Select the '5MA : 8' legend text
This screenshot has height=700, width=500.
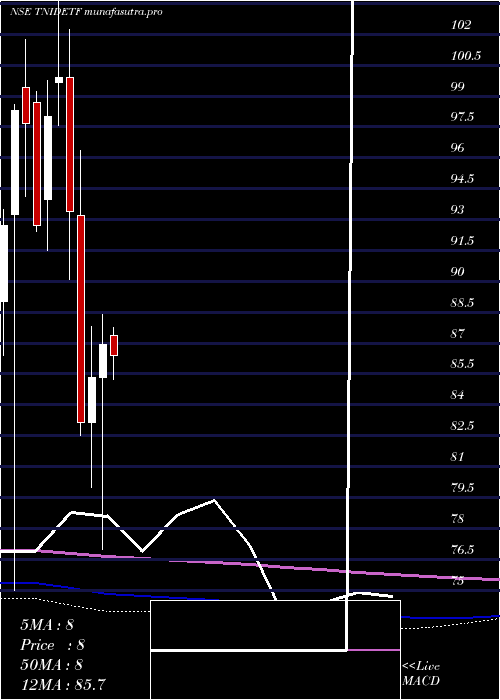(x=47, y=625)
